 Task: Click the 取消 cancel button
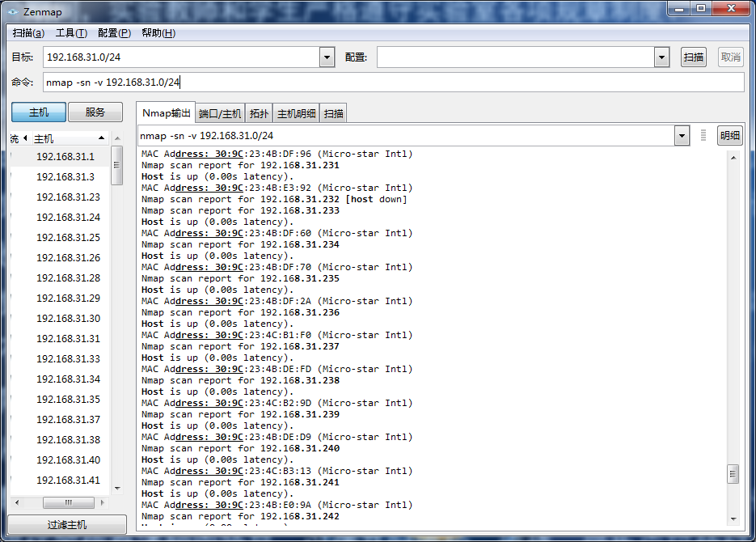tap(730, 57)
